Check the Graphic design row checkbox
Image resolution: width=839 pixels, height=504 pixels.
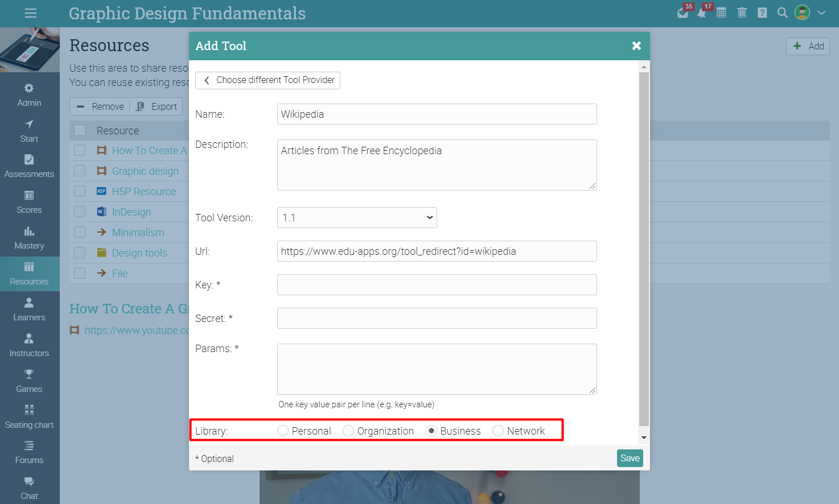point(80,171)
